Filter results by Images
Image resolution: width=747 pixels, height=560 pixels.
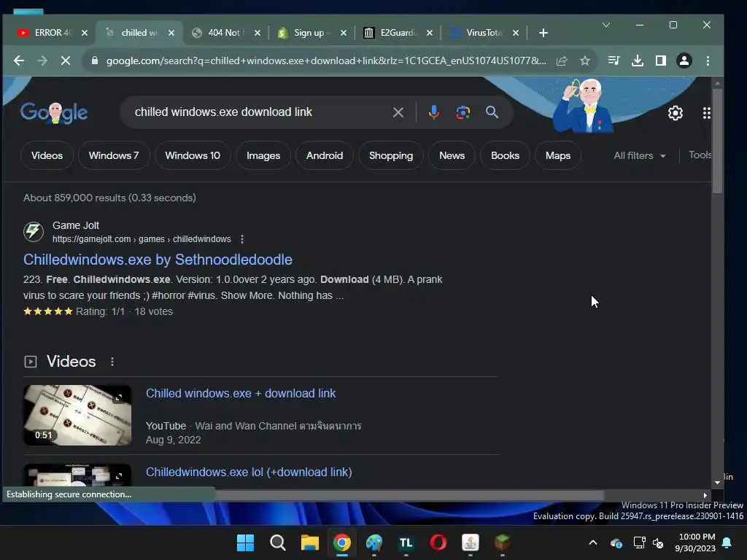(x=263, y=156)
